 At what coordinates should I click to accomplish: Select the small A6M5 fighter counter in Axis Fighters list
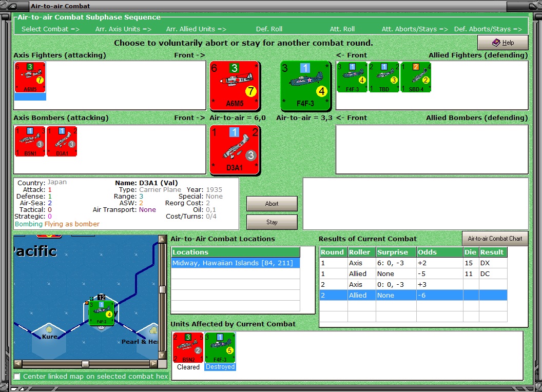click(30, 77)
